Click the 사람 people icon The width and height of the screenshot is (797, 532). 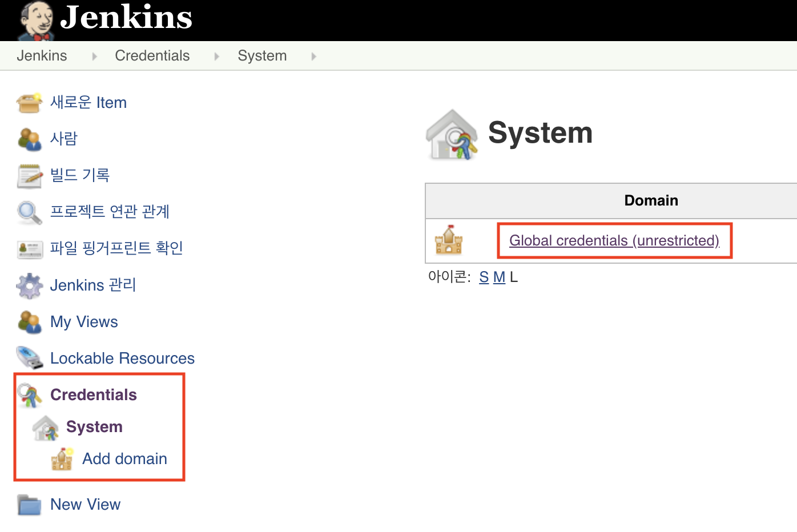(x=29, y=139)
